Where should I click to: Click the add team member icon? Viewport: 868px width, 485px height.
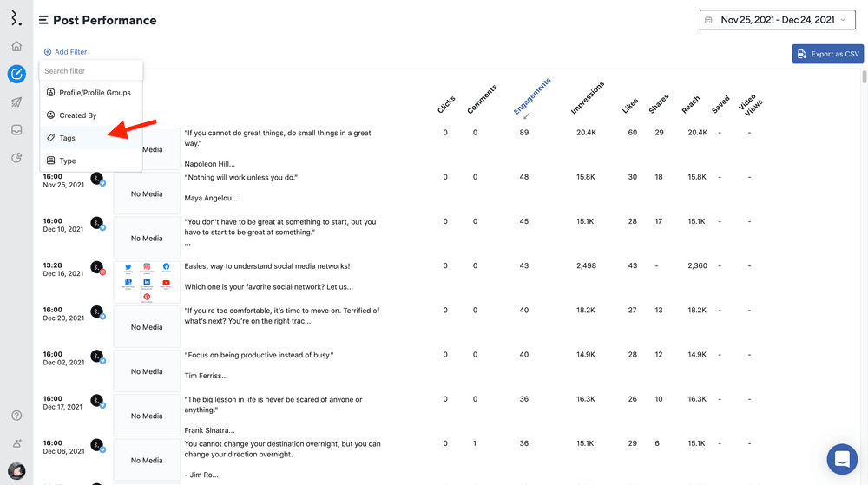(x=16, y=443)
